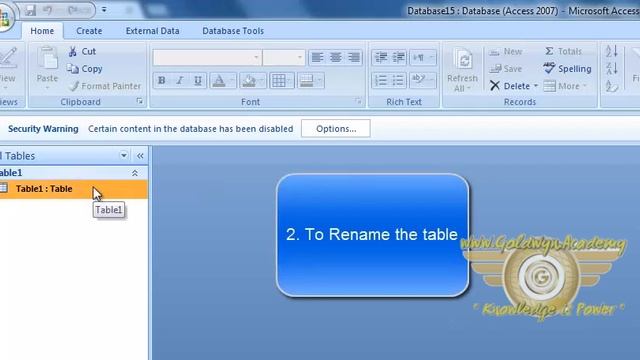Toggle Underline formatting
640x360 pixels.
pyautogui.click(x=198, y=80)
